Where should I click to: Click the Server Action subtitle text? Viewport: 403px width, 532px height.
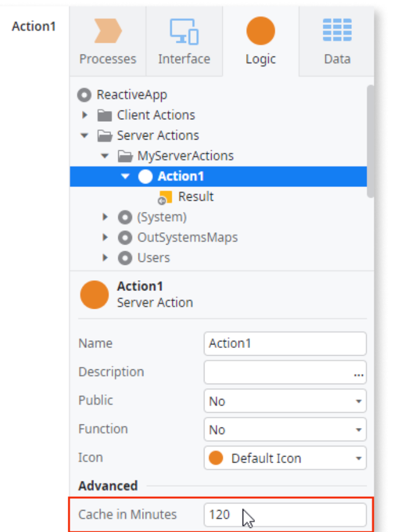(x=155, y=302)
